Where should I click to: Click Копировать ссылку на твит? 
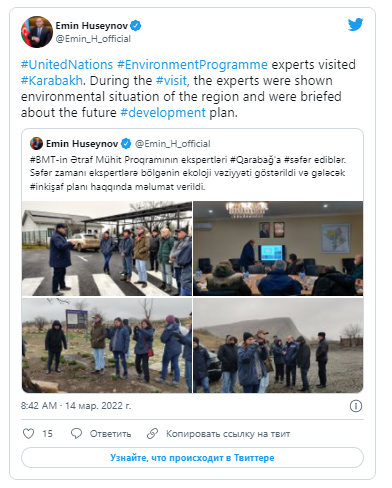[228, 434]
